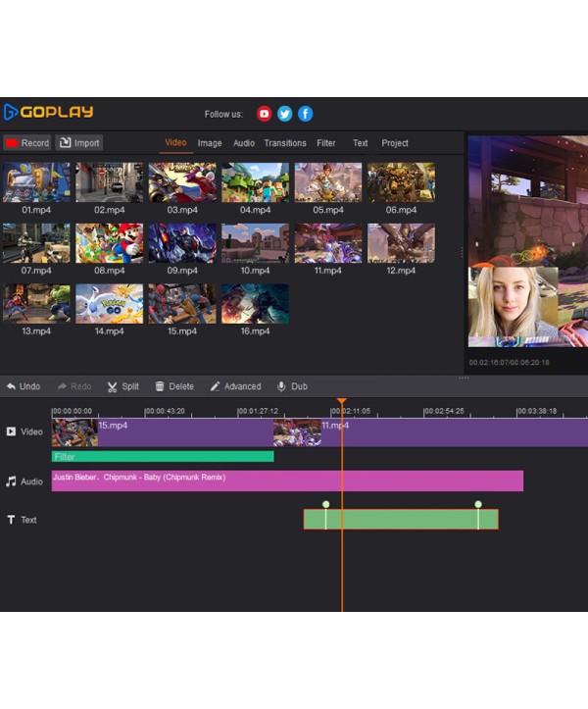
Task: Open the Project tab
Action: [395, 143]
